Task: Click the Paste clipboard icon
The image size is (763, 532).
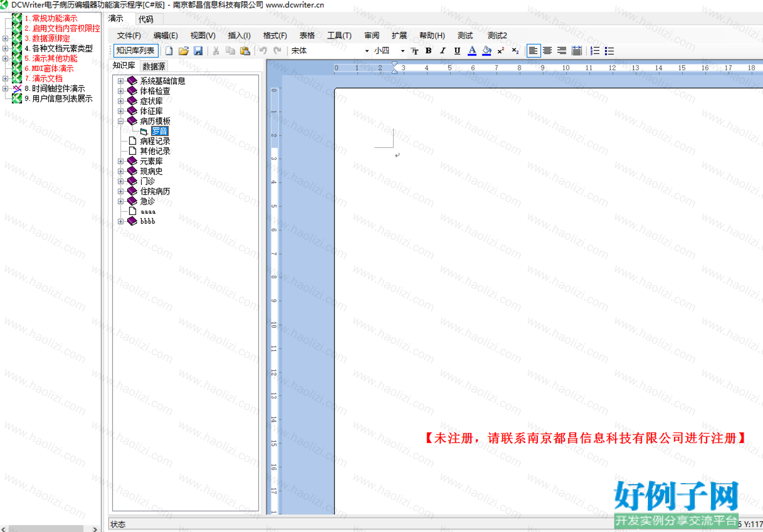Action: coord(245,51)
